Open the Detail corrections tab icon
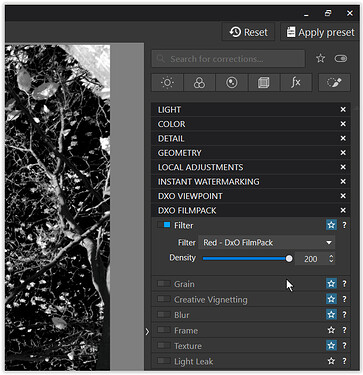 [x=232, y=83]
